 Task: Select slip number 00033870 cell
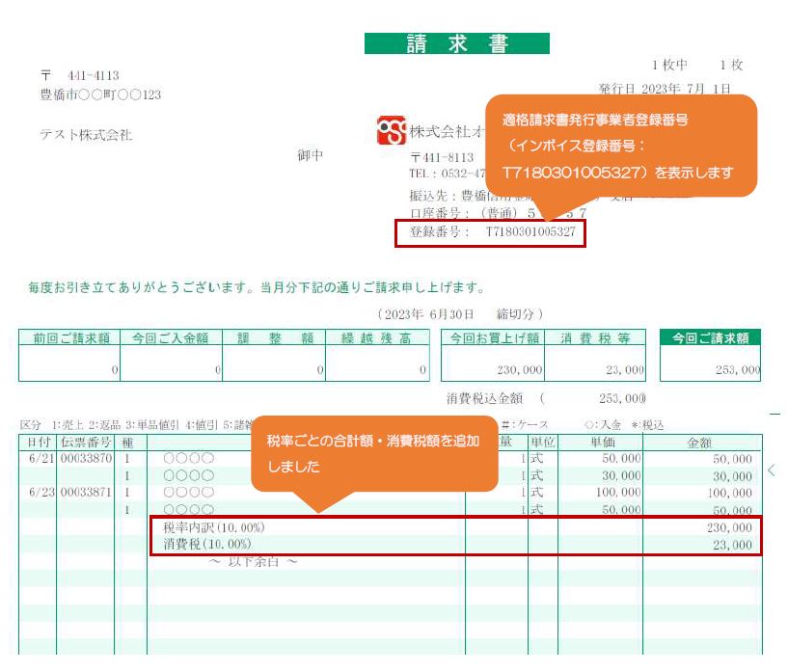85,460
